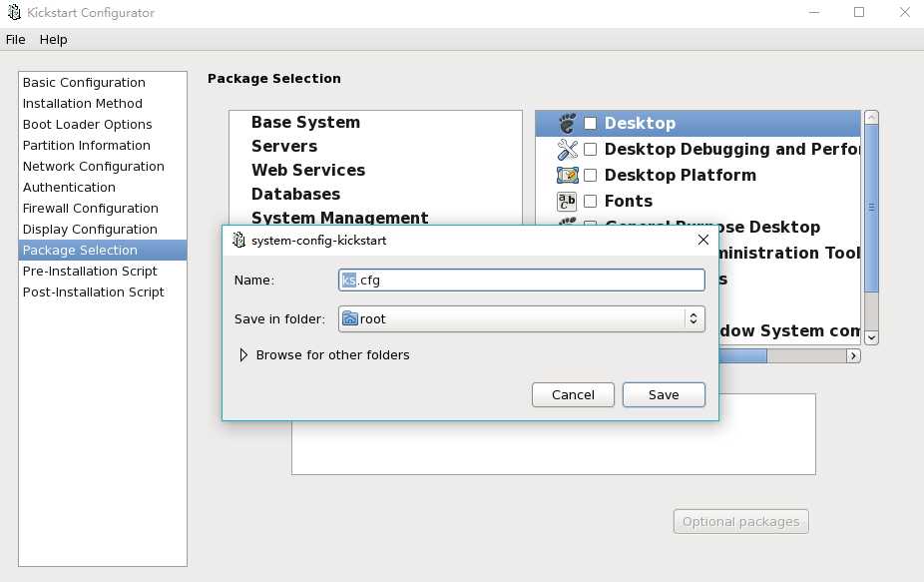Open the Help menu
924x582 pixels.
(53, 40)
